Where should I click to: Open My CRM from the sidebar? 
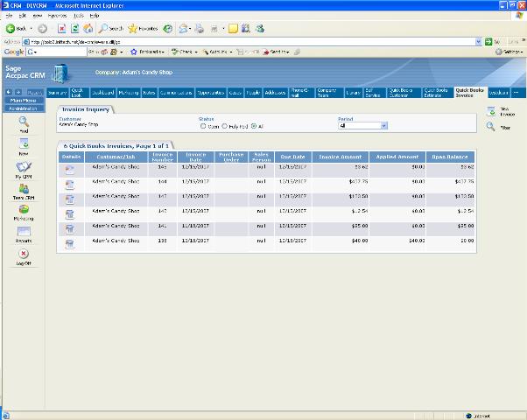[x=24, y=167]
